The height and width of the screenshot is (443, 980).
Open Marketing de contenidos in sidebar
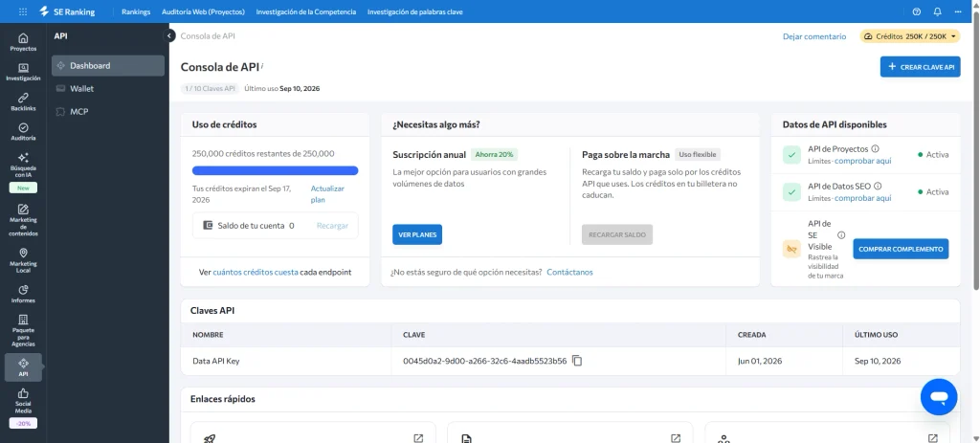click(23, 220)
